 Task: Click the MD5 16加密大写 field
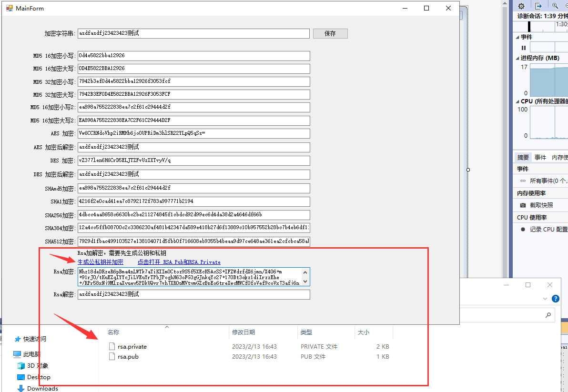[x=194, y=69]
